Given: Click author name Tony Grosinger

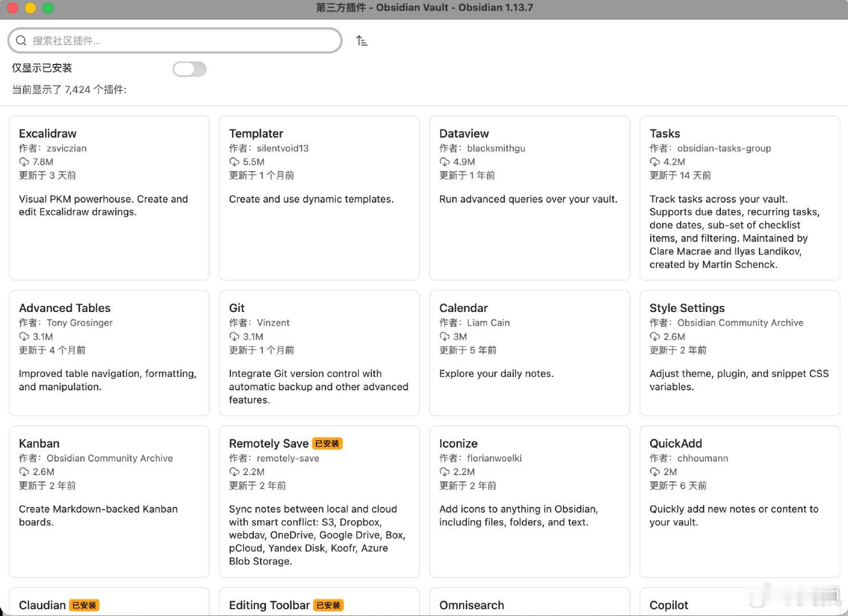Looking at the screenshot, I should pos(80,323).
